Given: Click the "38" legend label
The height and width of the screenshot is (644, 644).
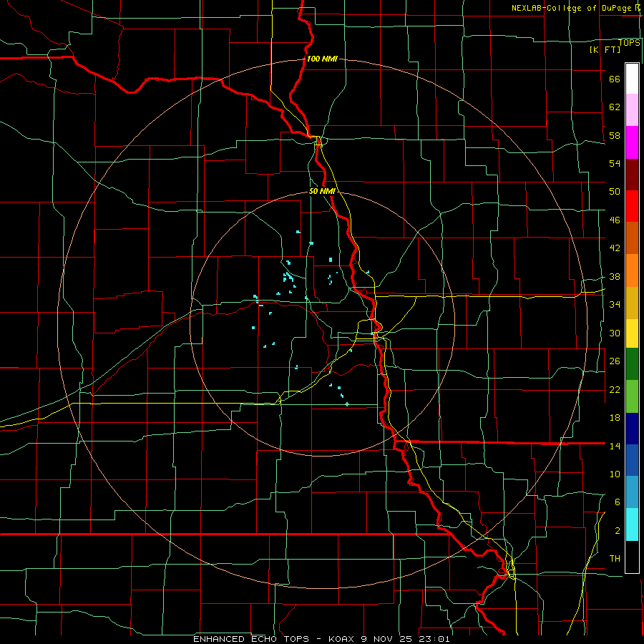Looking at the screenshot, I should tap(615, 277).
